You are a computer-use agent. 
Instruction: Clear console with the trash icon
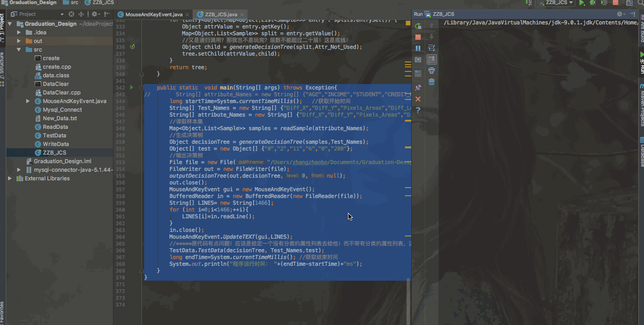click(432, 82)
